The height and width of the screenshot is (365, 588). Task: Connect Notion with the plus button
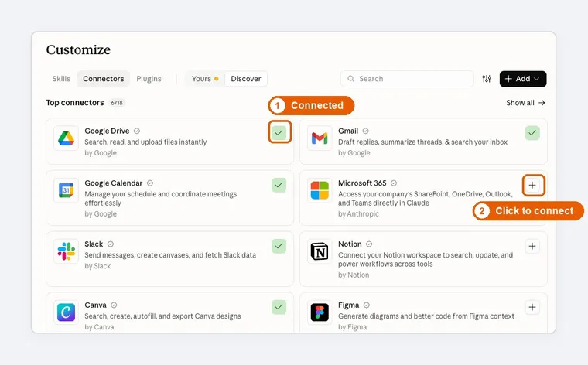pyautogui.click(x=532, y=246)
